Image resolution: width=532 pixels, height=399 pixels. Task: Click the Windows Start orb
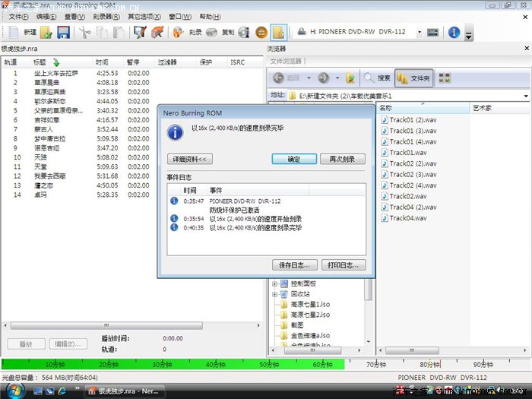coord(14,391)
